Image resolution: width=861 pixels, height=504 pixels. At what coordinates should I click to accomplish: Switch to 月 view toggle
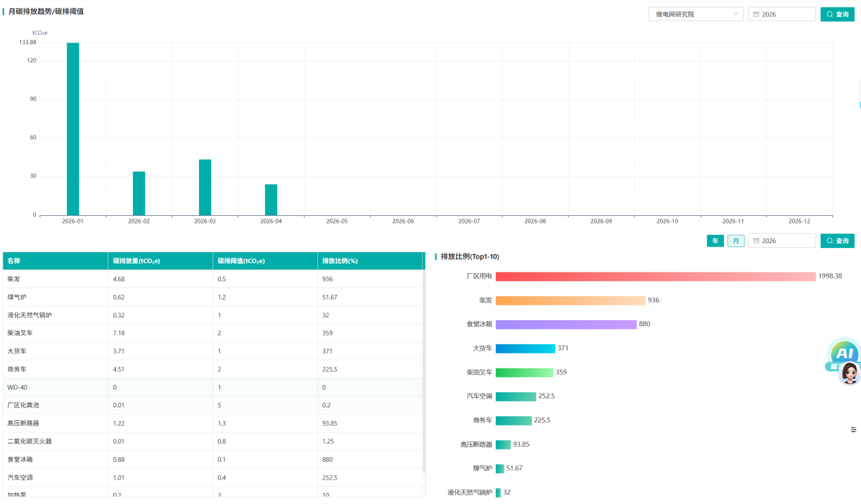tap(736, 241)
